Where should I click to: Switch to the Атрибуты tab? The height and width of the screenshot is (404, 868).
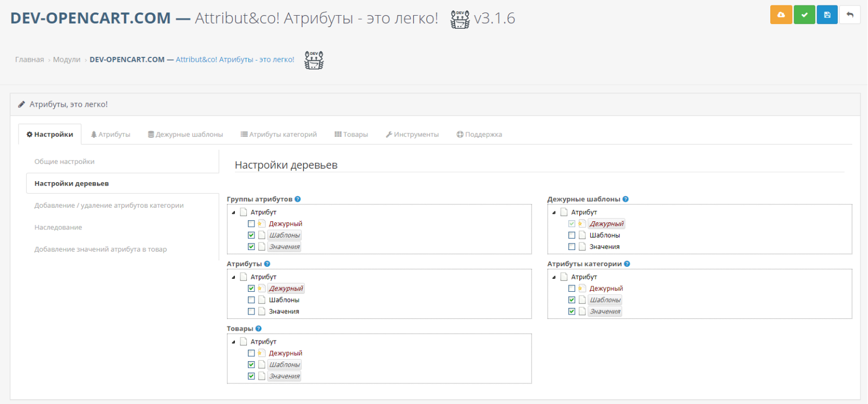tap(111, 134)
